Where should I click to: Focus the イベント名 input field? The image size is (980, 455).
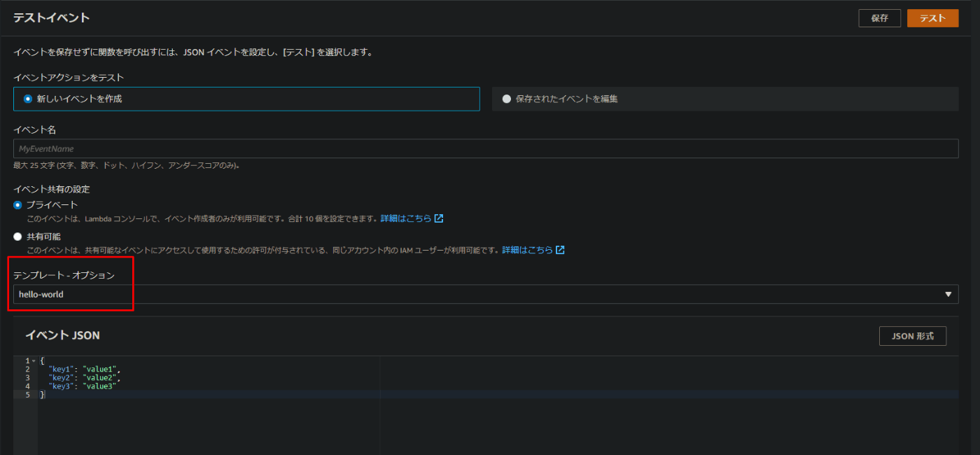(x=486, y=148)
